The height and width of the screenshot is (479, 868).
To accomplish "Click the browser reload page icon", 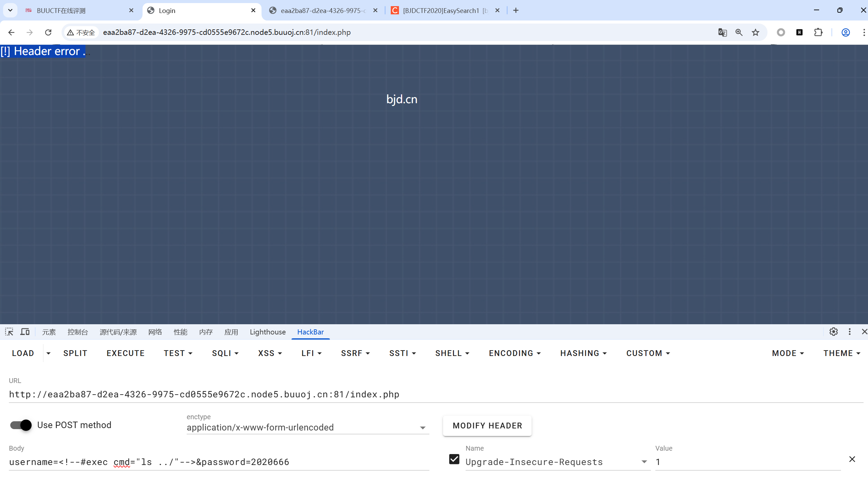I will click(48, 32).
